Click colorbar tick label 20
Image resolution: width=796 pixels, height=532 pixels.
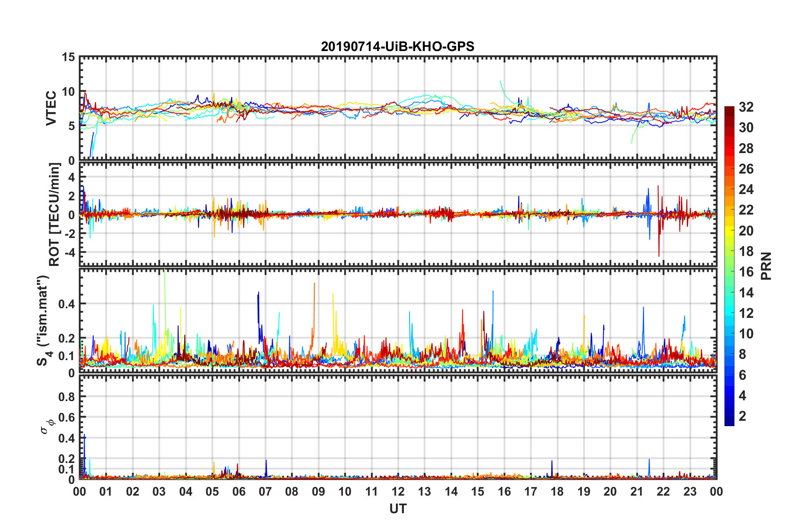tap(746, 231)
